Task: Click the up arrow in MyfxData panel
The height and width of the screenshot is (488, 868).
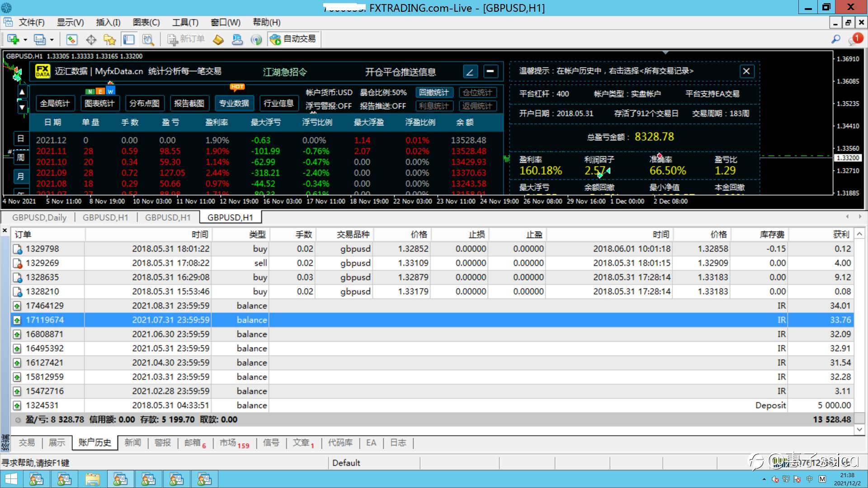Action: (22, 92)
